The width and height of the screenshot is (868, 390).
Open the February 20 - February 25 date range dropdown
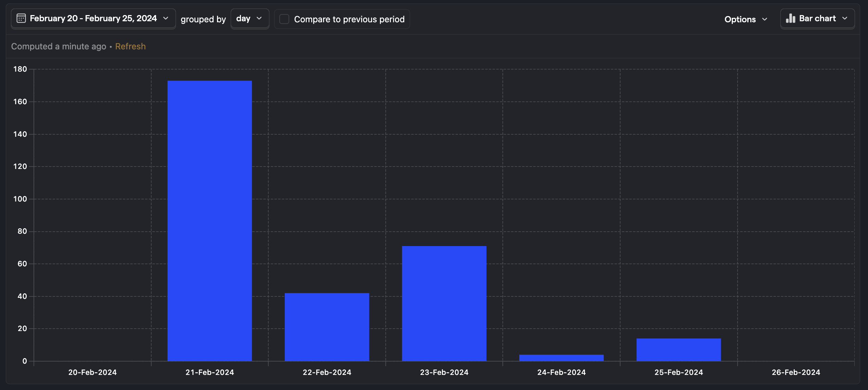tap(93, 19)
